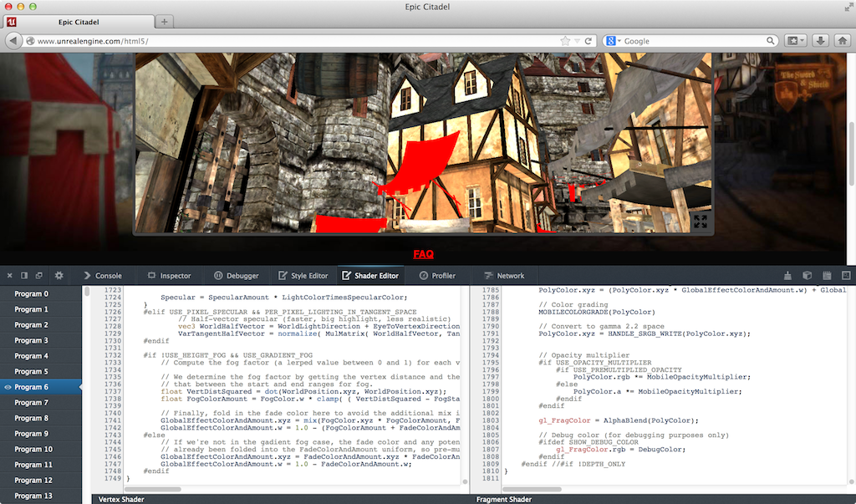The width and height of the screenshot is (856, 504).
Task: Open 3D view cube icon
Action: coord(807,276)
